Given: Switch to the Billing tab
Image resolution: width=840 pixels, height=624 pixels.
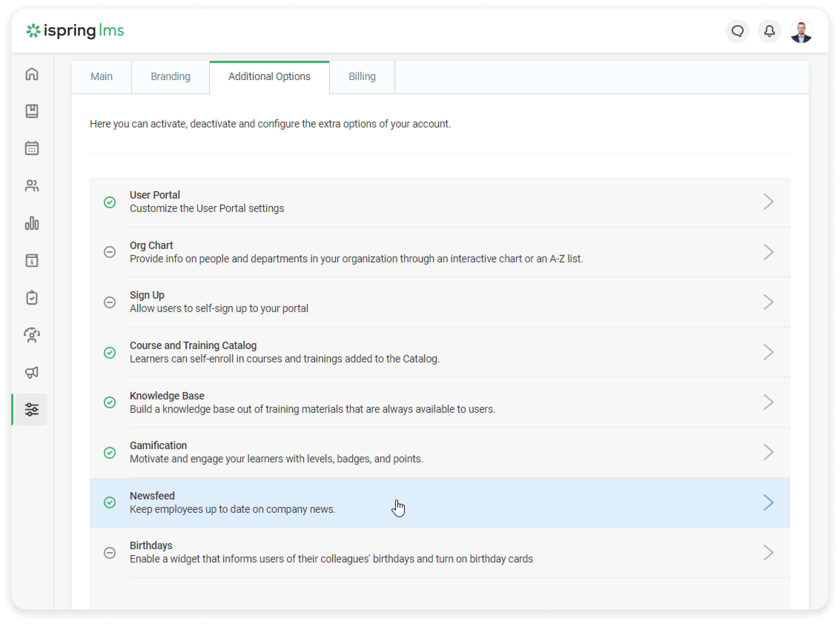Looking at the screenshot, I should tap(362, 77).
